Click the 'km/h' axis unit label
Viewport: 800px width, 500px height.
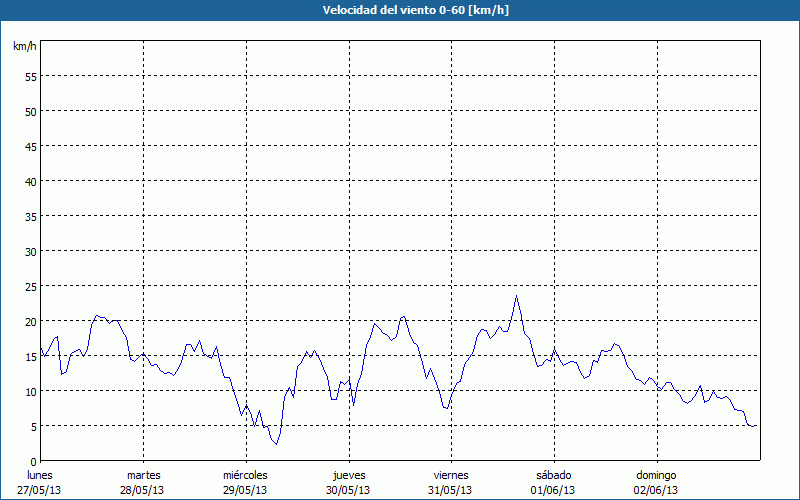pyautogui.click(x=24, y=47)
